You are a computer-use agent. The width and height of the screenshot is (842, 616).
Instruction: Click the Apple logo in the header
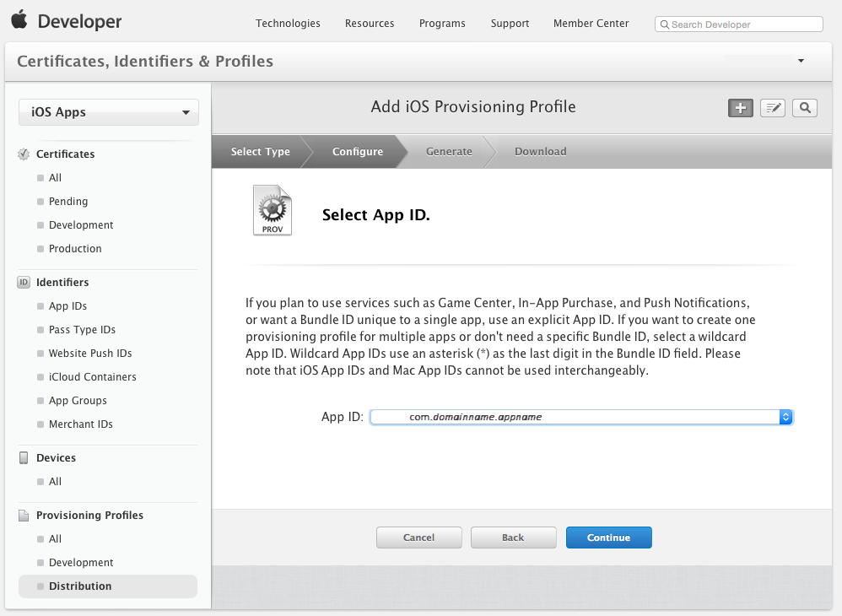pyautogui.click(x=19, y=21)
